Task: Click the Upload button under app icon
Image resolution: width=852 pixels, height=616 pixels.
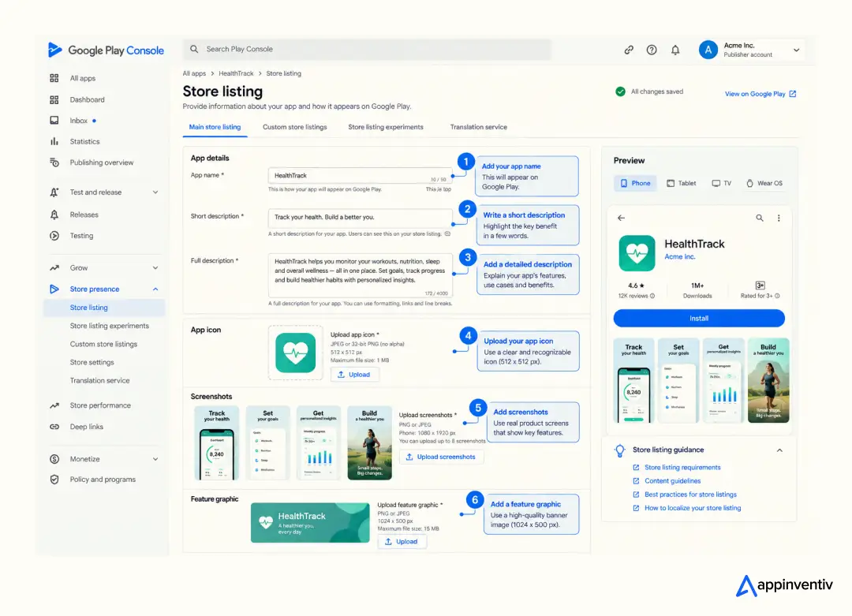Action: [354, 375]
